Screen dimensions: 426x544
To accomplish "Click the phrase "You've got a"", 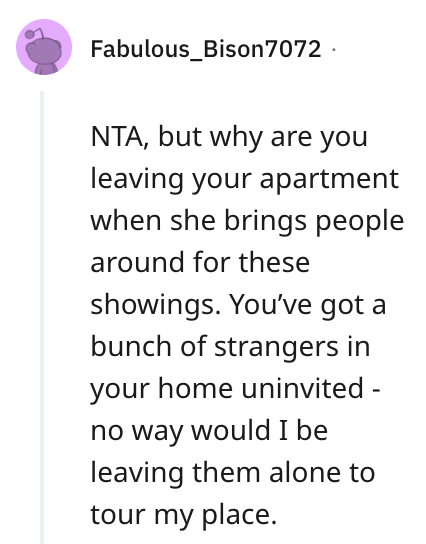I will click(x=308, y=305).
